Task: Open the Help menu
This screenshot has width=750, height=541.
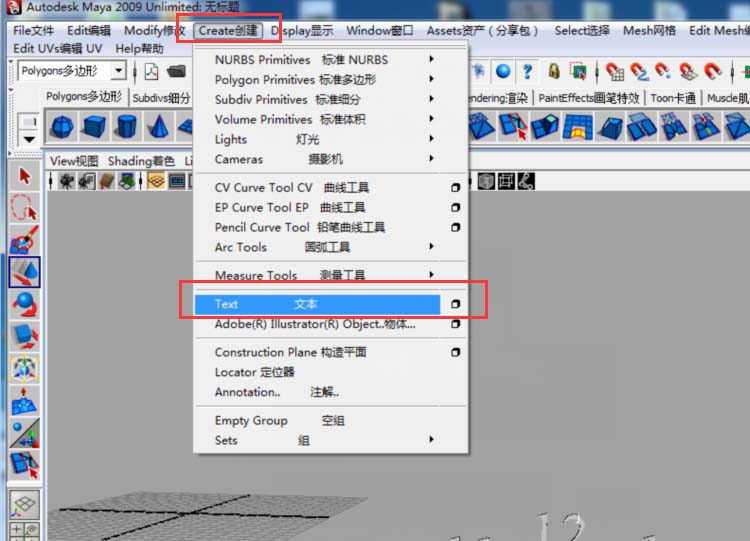Action: 140,48
